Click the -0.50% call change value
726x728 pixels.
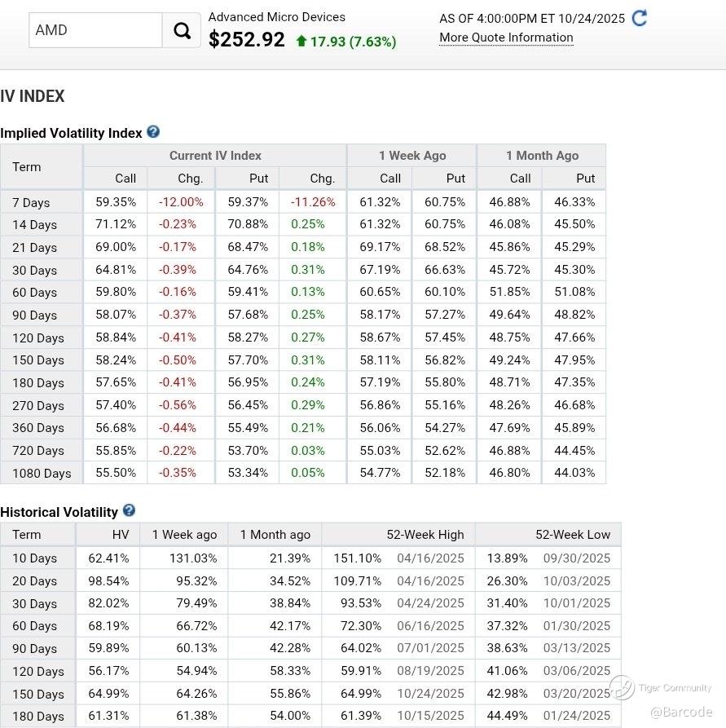(x=178, y=360)
